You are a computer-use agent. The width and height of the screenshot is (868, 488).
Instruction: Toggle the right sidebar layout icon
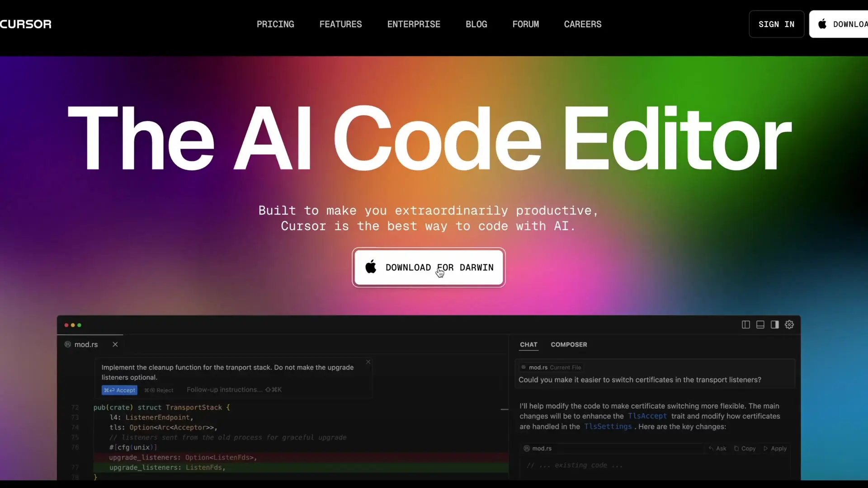775,324
